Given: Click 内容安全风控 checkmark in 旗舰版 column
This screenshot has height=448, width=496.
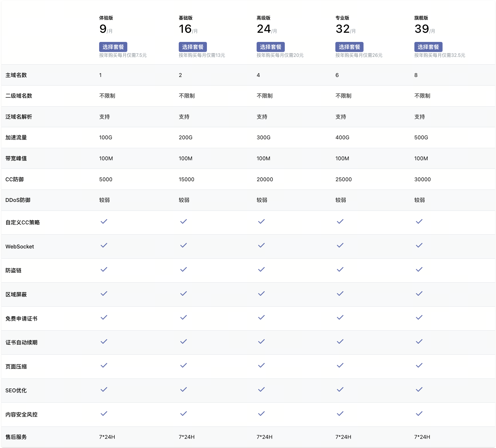Looking at the screenshot, I should click(x=419, y=414).
